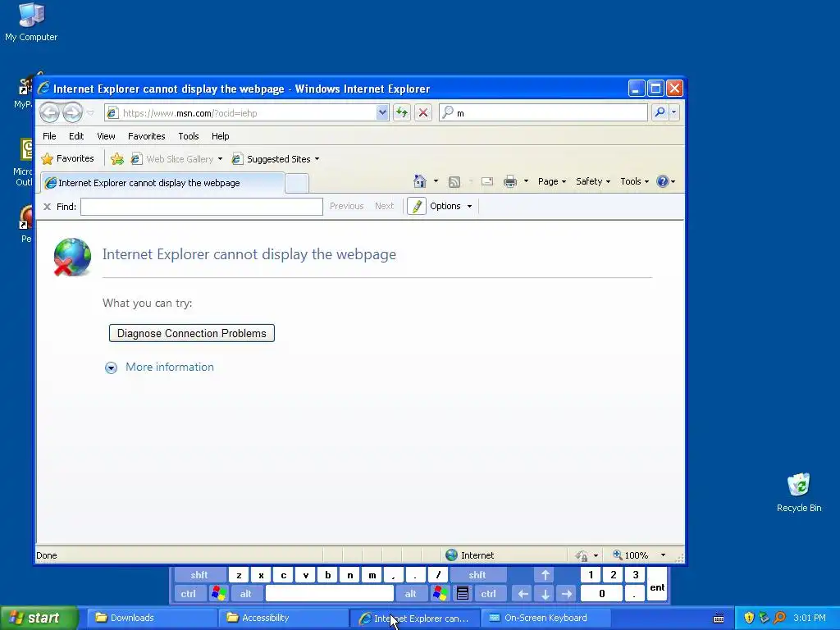Click Add to Favorites Bar star icon
Viewport: 840px width, 630px height.
pyautogui.click(x=116, y=159)
